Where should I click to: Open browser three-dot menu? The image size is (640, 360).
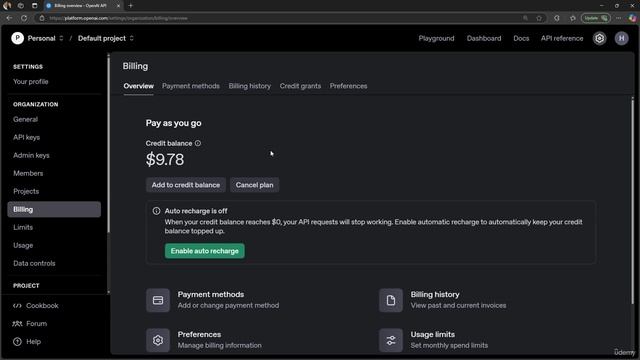coord(619,18)
